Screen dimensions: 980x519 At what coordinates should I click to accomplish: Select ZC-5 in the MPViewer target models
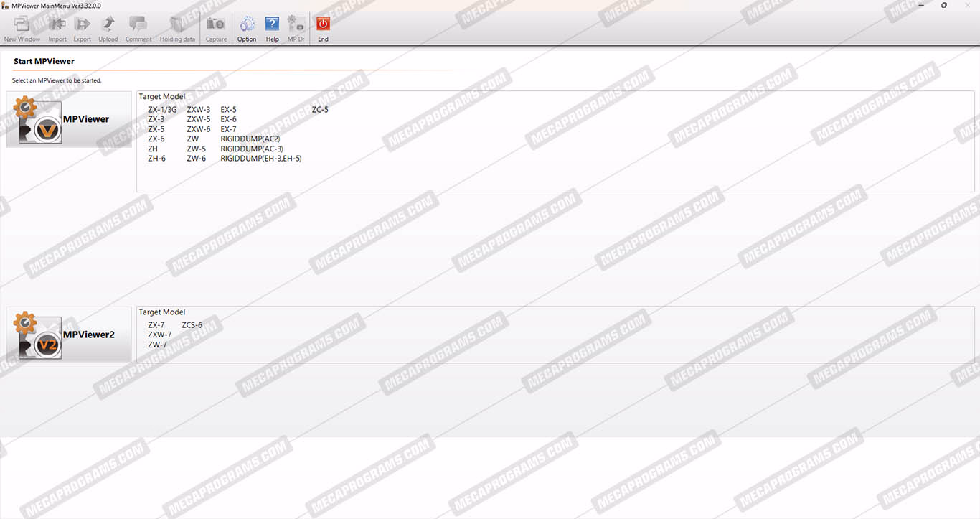pyautogui.click(x=320, y=110)
